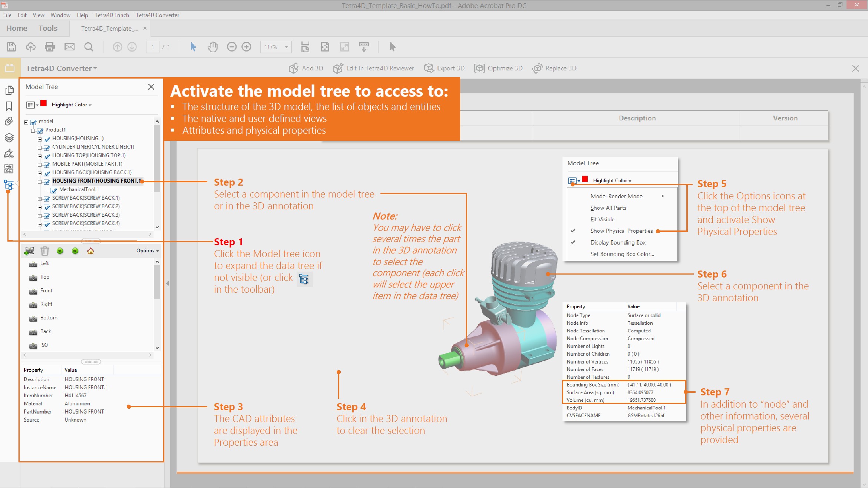
Task: Save the file with the floppy disk icon
Action: [11, 47]
